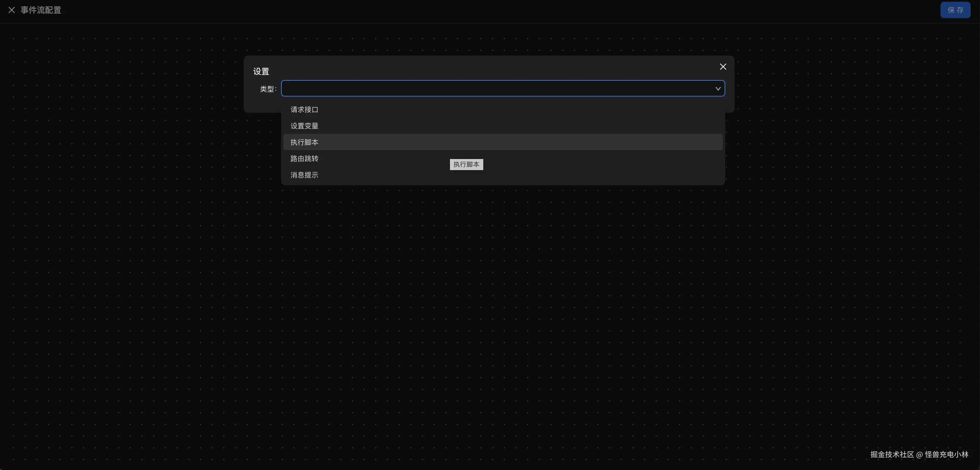Choose the 设置变量 option
The height and width of the screenshot is (470, 980).
(304, 126)
